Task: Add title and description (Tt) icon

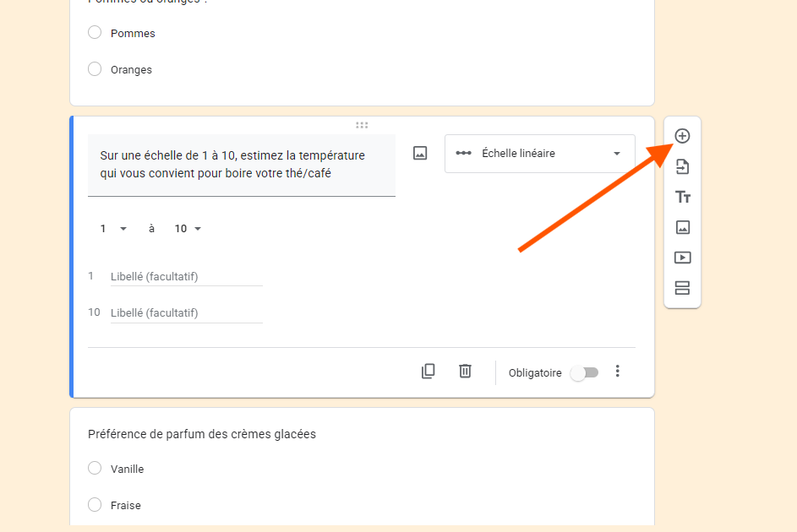Action: 682,197
